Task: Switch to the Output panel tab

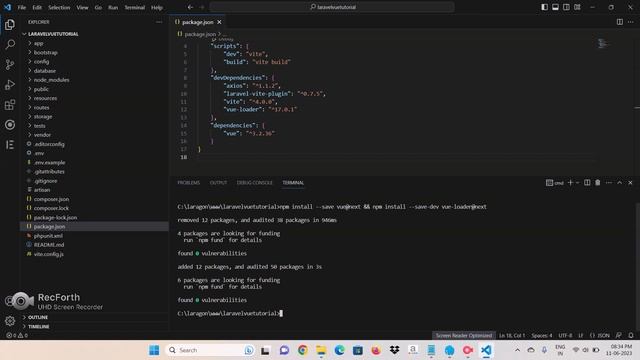Action: click(x=218, y=182)
